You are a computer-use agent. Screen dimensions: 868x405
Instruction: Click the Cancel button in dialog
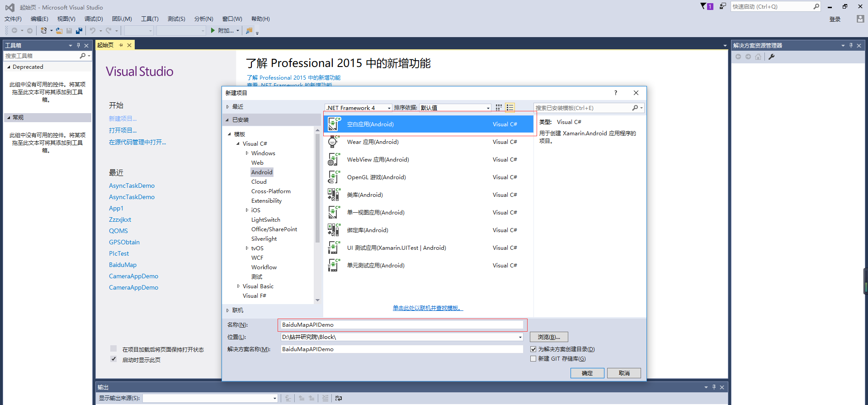pos(624,373)
